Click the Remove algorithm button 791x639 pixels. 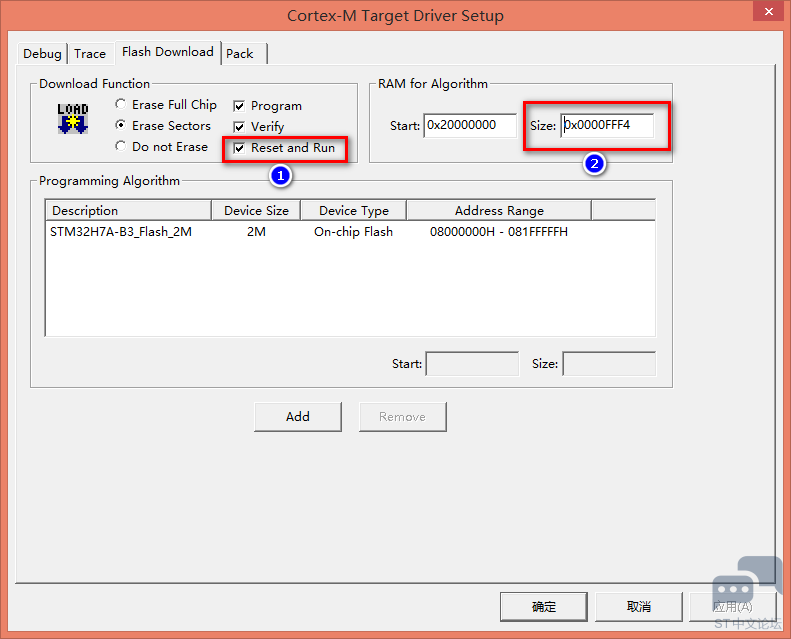coord(403,417)
